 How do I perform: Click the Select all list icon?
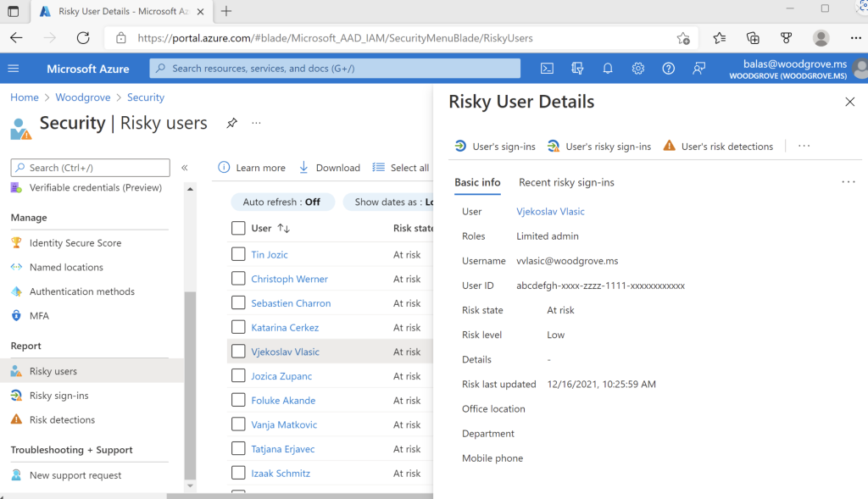coord(379,167)
